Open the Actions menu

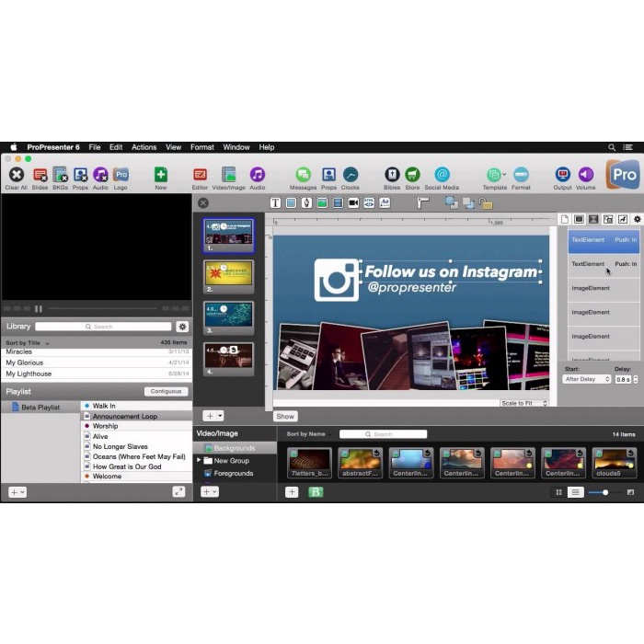click(144, 147)
